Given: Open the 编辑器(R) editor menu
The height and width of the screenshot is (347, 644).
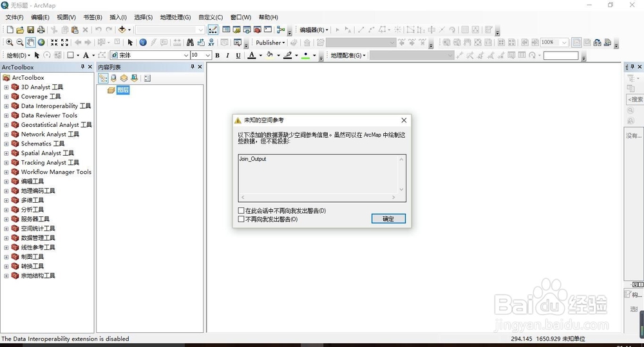Looking at the screenshot, I should 314,30.
